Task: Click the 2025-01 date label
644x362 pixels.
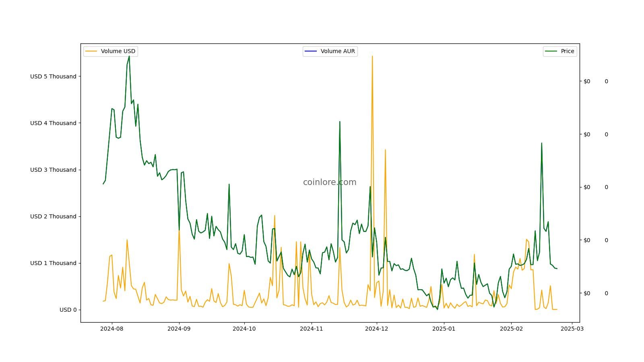Action: point(444,329)
